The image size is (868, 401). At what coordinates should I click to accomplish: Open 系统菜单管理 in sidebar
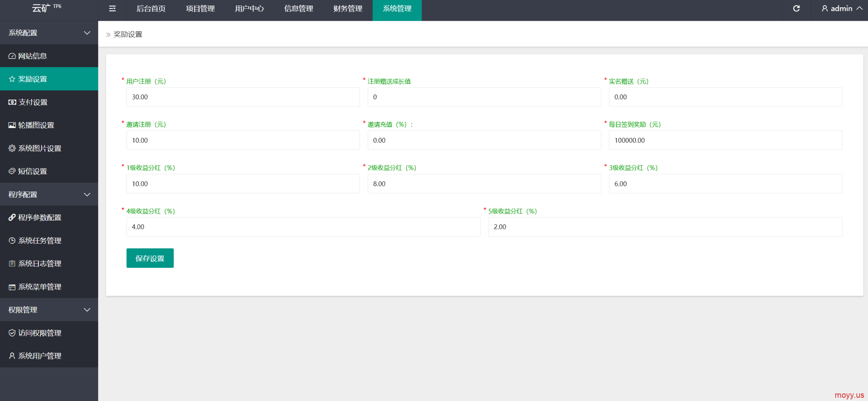pyautogui.click(x=49, y=287)
